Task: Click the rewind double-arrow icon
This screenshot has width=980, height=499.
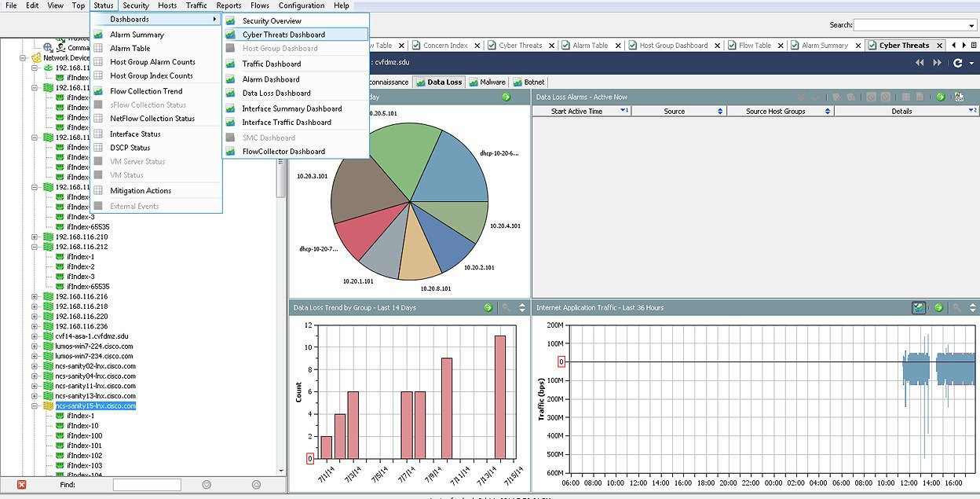Action: (920, 63)
